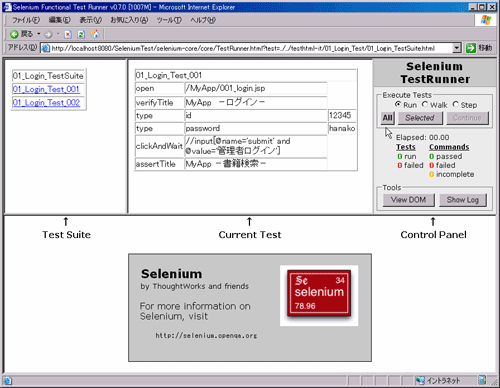Viewport: 500px width, 388px height.
Task: Open the Forward button history dropdown
Action: tap(58, 34)
